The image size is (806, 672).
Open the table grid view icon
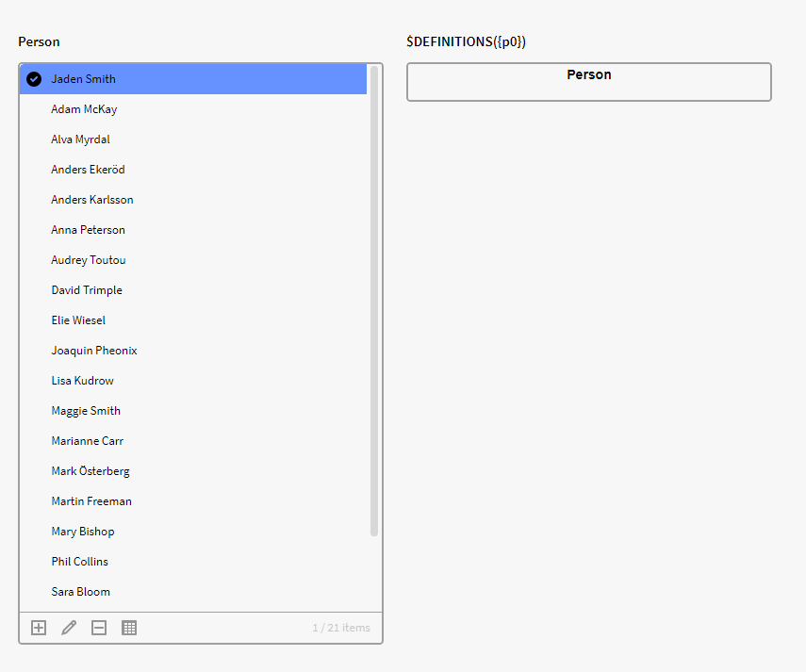[x=129, y=628]
